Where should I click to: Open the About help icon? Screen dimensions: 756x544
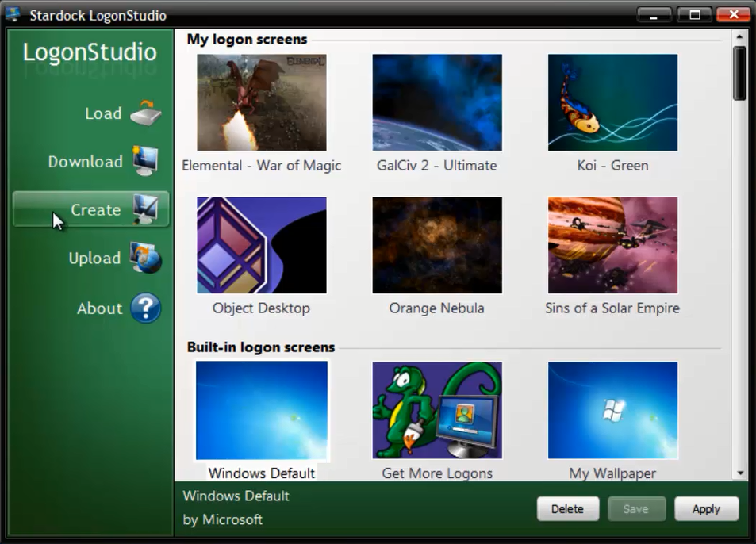tap(146, 308)
